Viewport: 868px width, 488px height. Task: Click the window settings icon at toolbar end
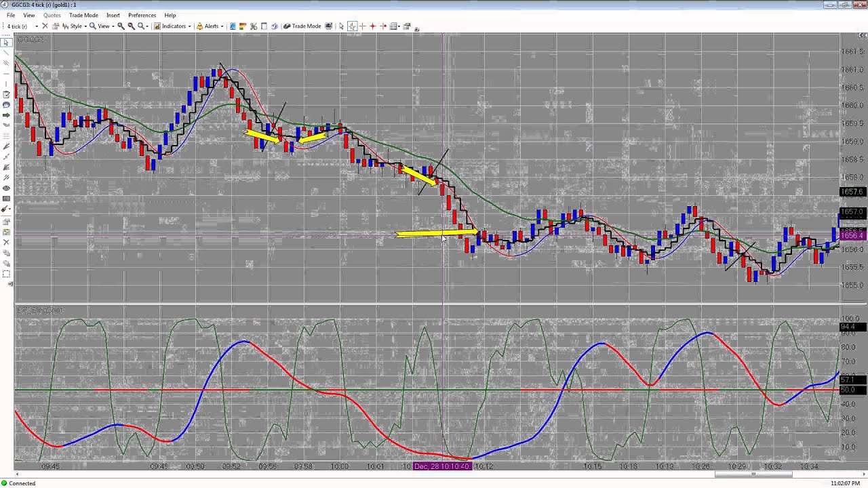coord(407,26)
